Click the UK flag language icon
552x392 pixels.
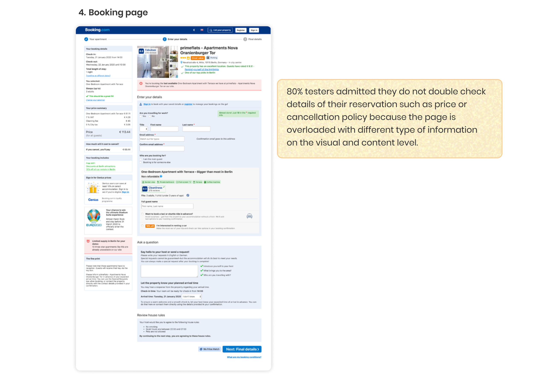coord(202,30)
